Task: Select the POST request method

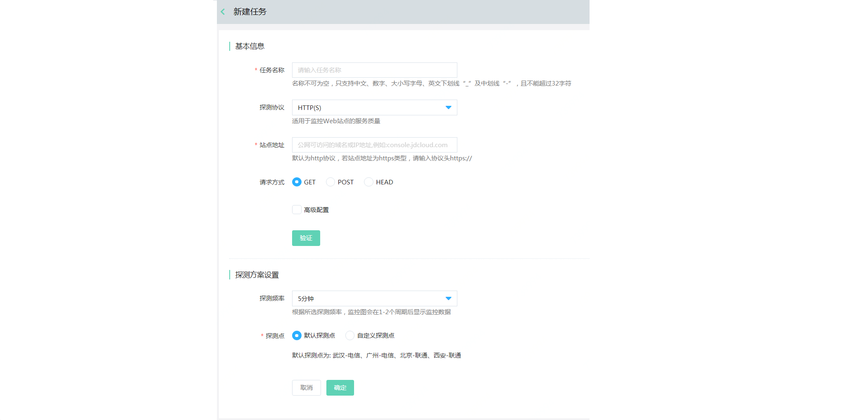Action: pos(330,182)
